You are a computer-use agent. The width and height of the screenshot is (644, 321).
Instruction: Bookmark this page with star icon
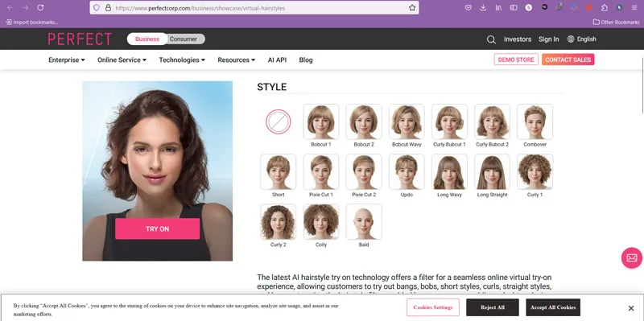(x=412, y=8)
